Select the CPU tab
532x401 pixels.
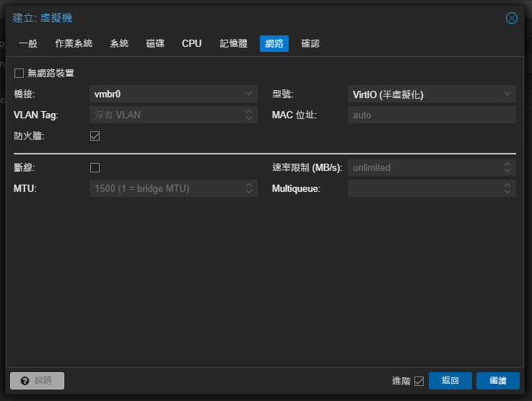click(192, 43)
